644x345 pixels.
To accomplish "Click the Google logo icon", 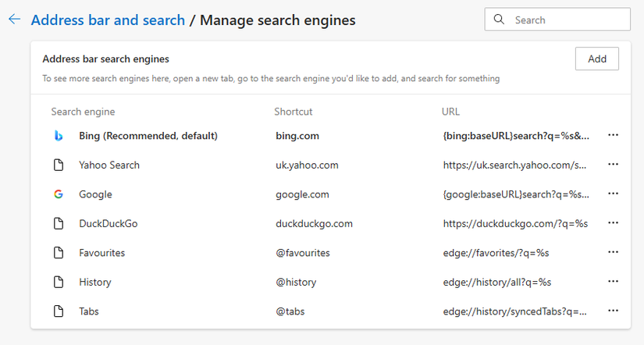I will point(58,194).
